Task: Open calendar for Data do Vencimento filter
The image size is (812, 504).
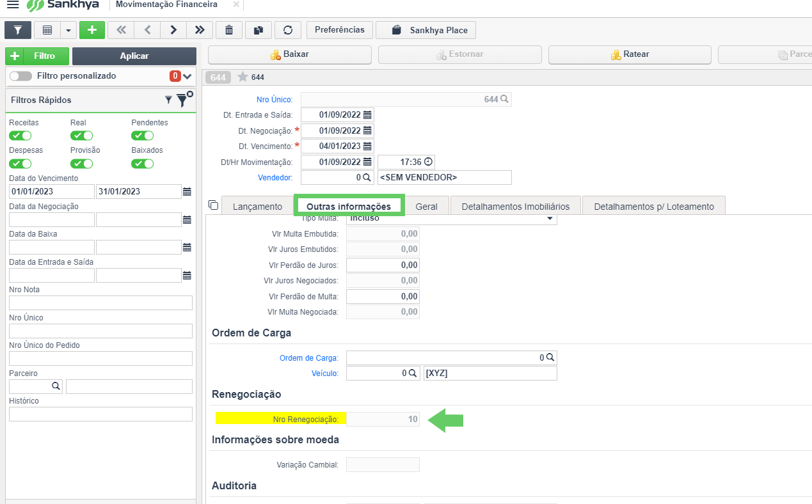Action: (187, 191)
